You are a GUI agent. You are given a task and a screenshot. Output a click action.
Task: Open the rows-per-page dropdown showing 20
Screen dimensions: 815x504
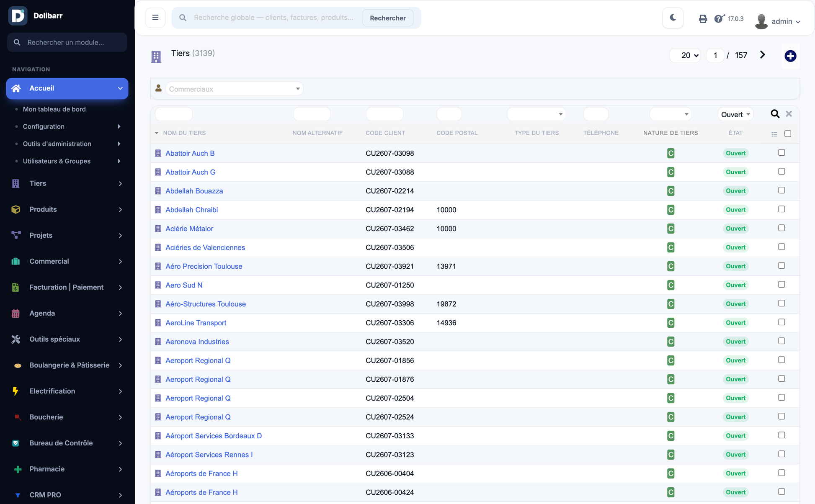click(685, 55)
